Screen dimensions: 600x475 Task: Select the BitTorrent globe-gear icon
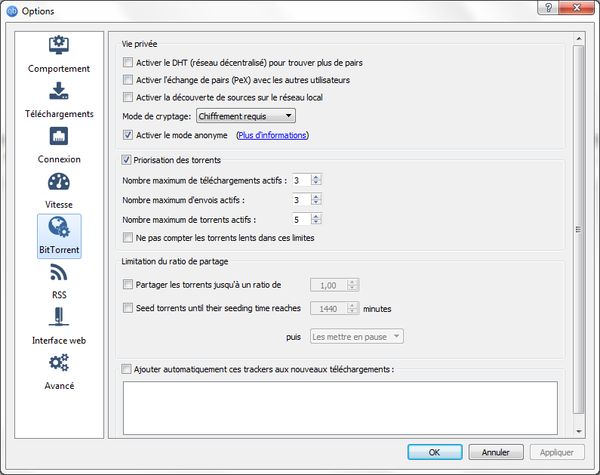tap(59, 227)
